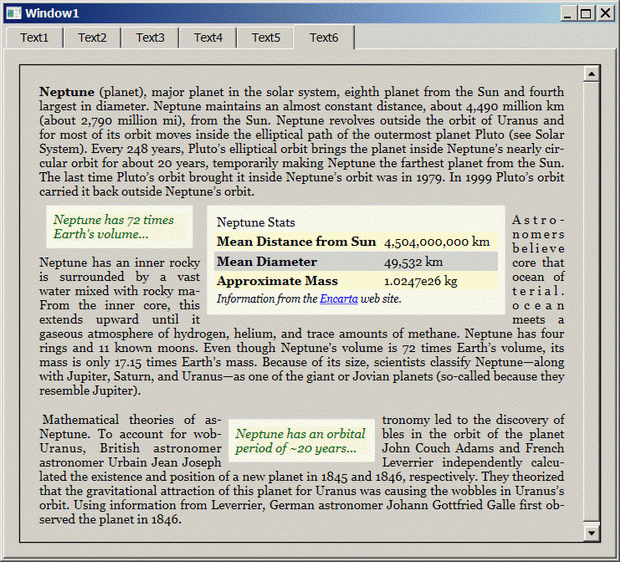Select the Mean Distance from Sun row
The height and width of the screenshot is (562, 620).
pyautogui.click(x=355, y=242)
